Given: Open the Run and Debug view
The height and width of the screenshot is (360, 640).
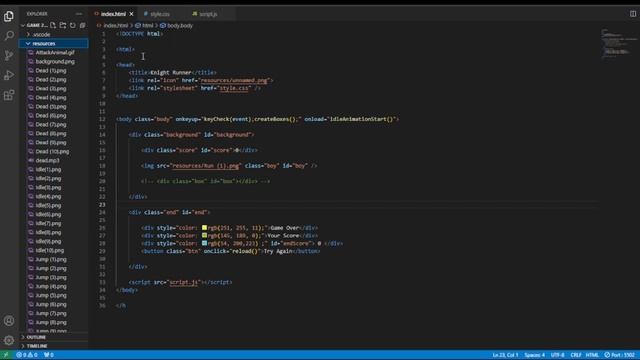Looking at the screenshot, I should click(x=9, y=75).
